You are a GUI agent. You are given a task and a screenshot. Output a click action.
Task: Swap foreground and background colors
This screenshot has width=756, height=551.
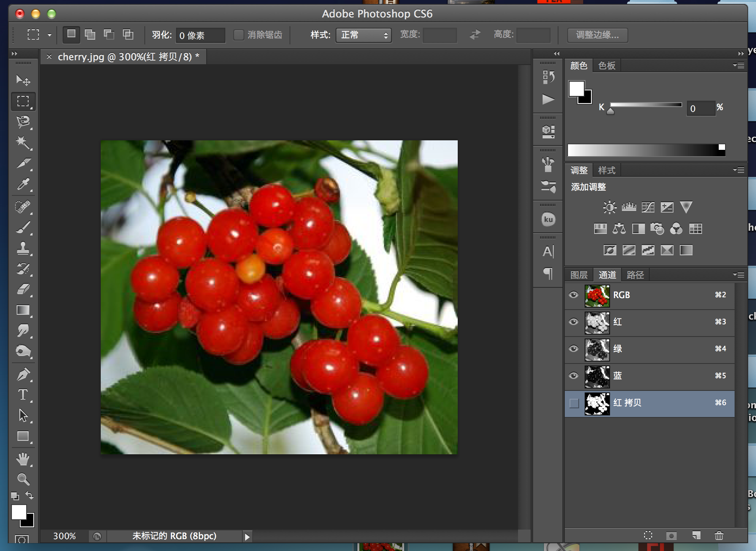coord(29,495)
